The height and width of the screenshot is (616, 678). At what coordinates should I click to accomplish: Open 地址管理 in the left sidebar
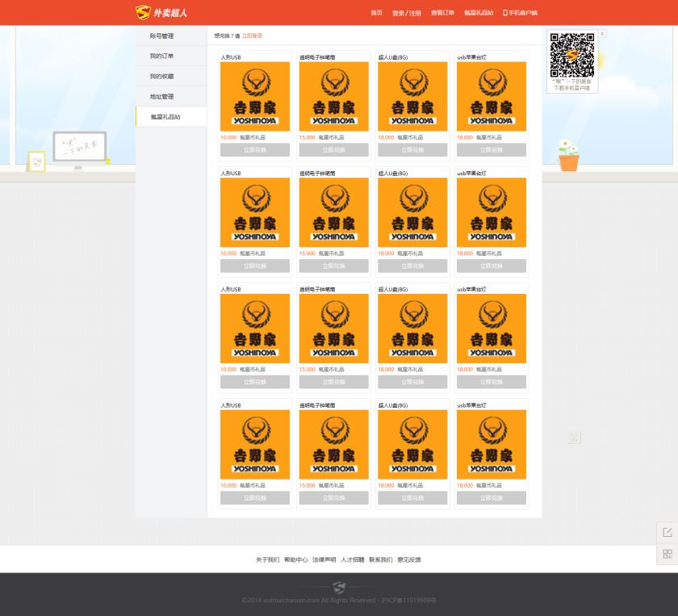click(171, 96)
